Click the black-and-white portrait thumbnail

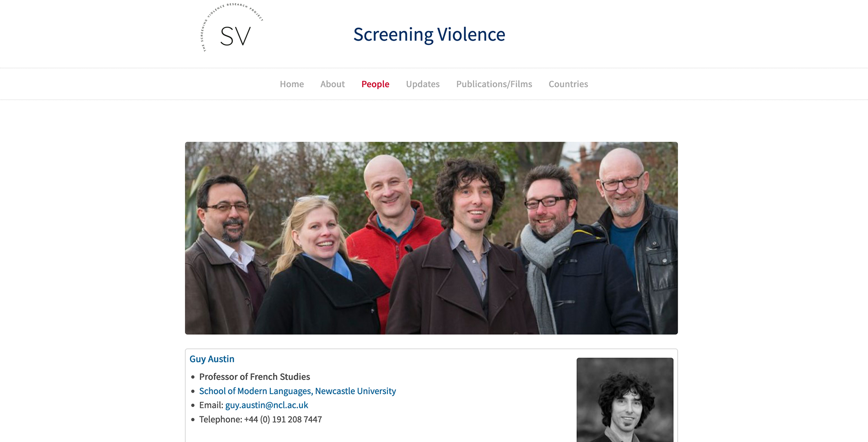click(625, 400)
